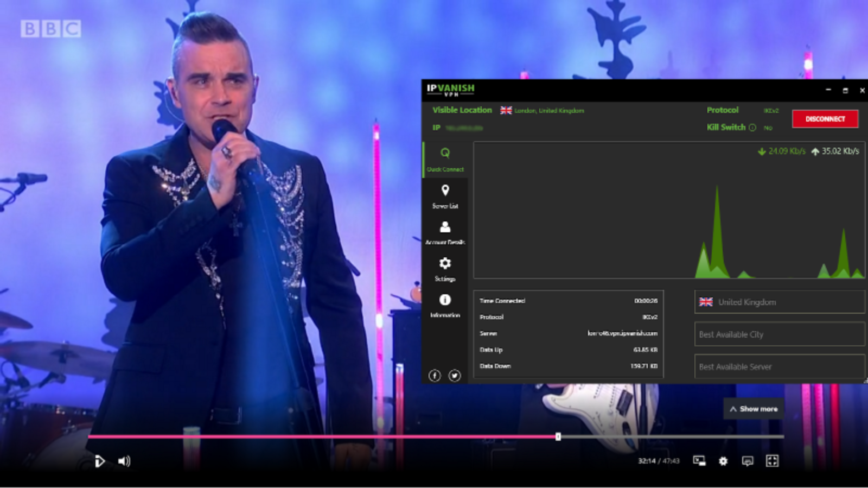
Task: Close the IPVanish window
Action: [x=862, y=90]
